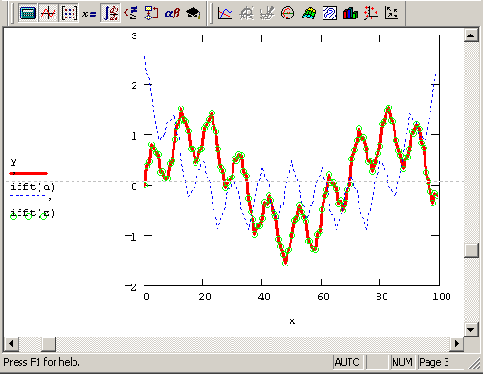Image resolution: width=483 pixels, height=374 pixels.
Task: Open the Boolean toolbar
Action: coord(131,13)
